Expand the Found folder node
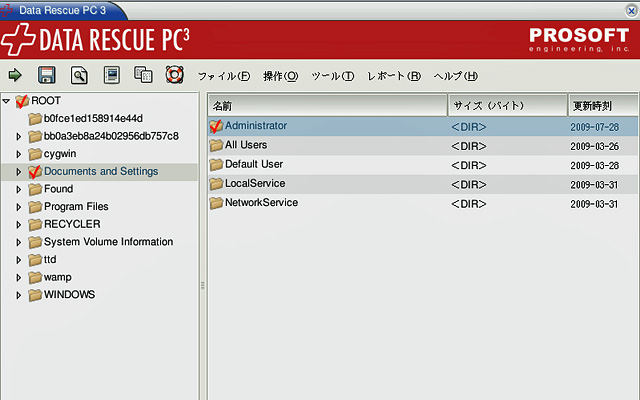This screenshot has height=400, width=640. point(18,189)
